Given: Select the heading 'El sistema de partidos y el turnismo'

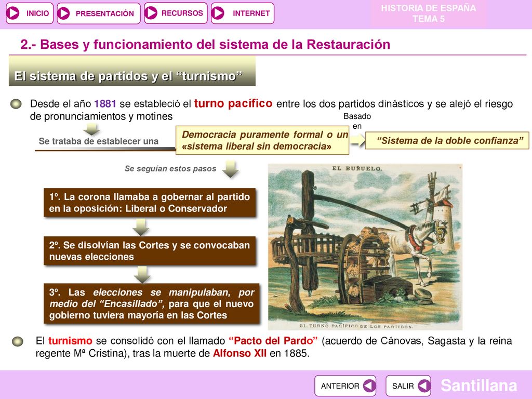Looking at the screenshot, I should click(132, 72).
